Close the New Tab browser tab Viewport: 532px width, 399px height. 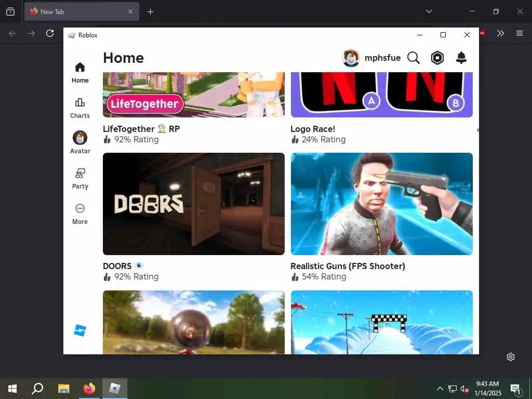click(x=130, y=11)
